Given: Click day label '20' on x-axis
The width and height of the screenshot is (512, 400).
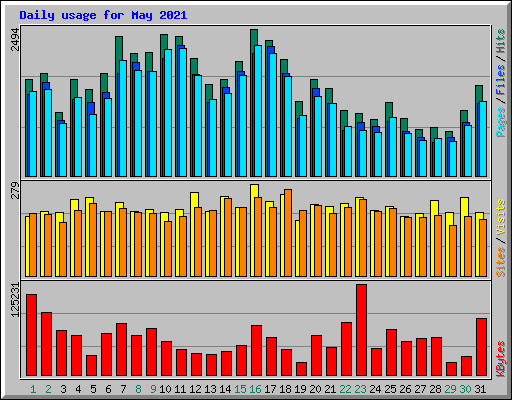Looking at the screenshot, I should pyautogui.click(x=315, y=389).
